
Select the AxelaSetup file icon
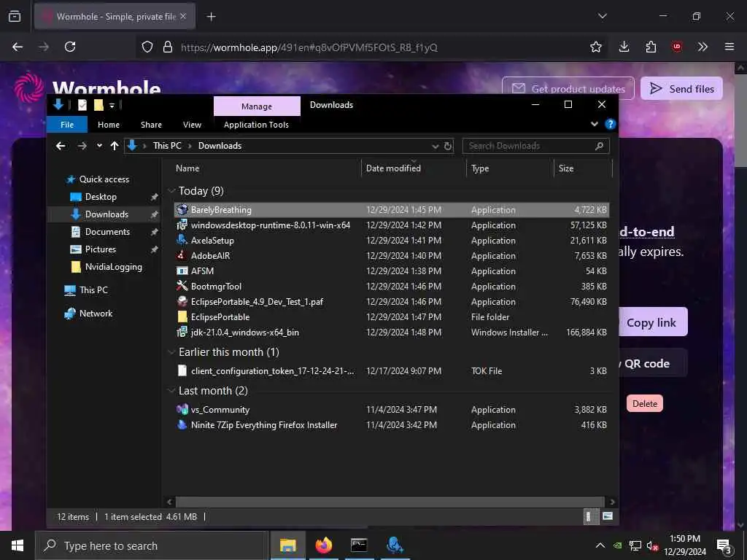pos(182,240)
